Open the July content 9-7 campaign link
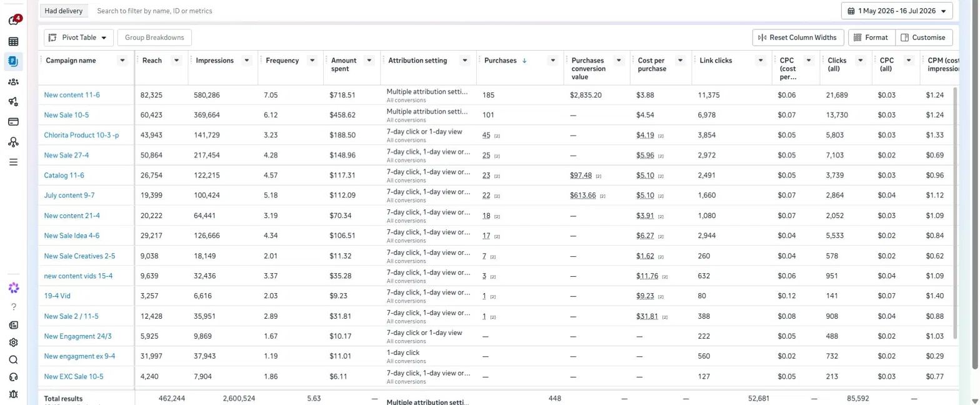Screen dimensions: 980x405 coord(69,195)
